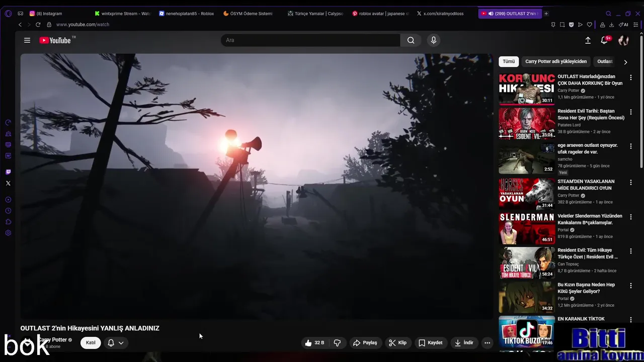Click the İndir download button
Image resolution: width=644 pixels, height=362 pixels.
pos(464,343)
